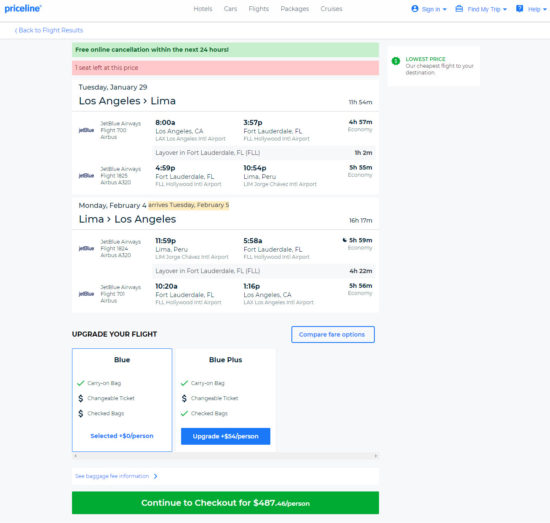Click the 10:54p Lima arrival time
The image size is (550, 523).
tap(255, 168)
